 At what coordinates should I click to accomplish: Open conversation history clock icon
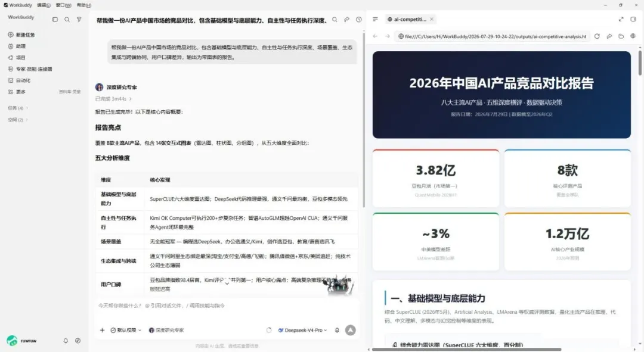pos(358,20)
